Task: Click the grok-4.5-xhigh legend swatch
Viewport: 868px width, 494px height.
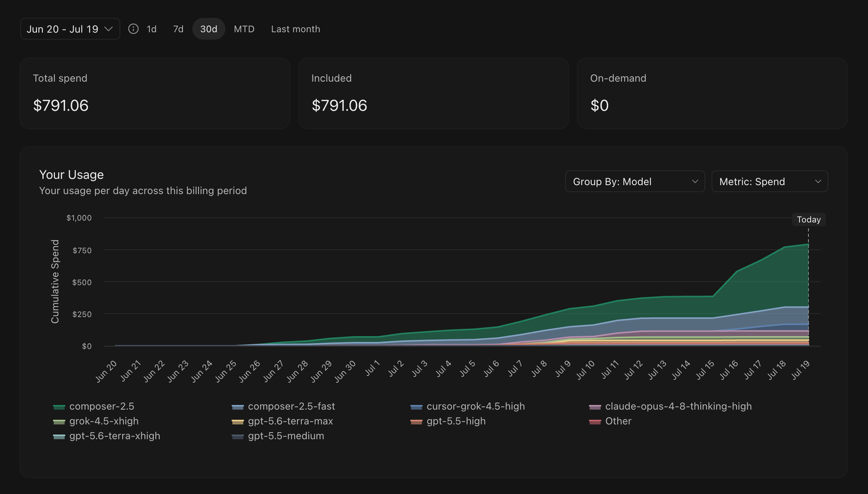Action: [59, 421]
